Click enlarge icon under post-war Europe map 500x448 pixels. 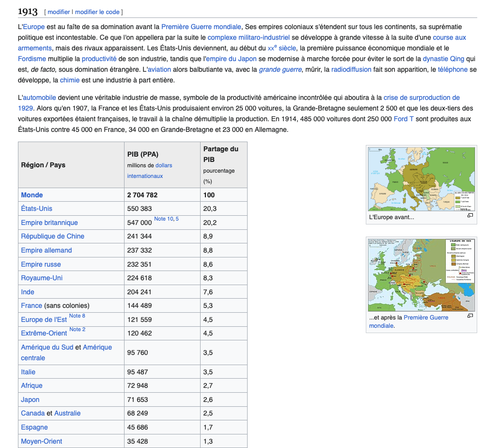470,316
